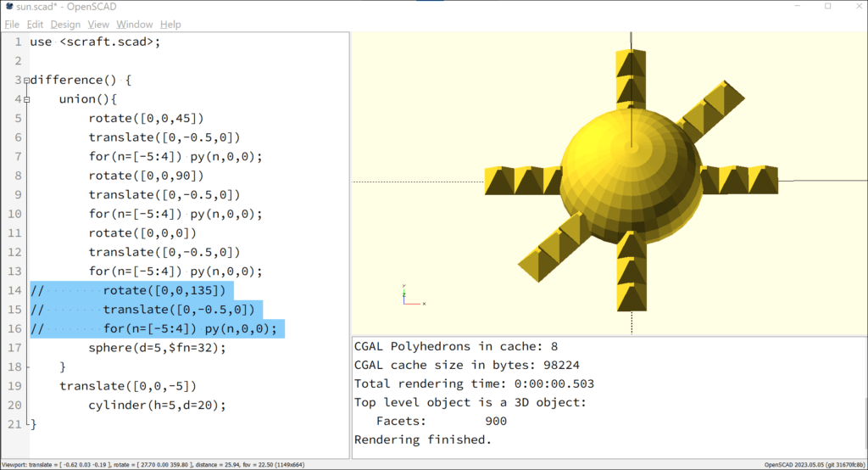Collapse the difference() block fold marker
Viewport: 868px width, 470px height.
tap(26, 81)
